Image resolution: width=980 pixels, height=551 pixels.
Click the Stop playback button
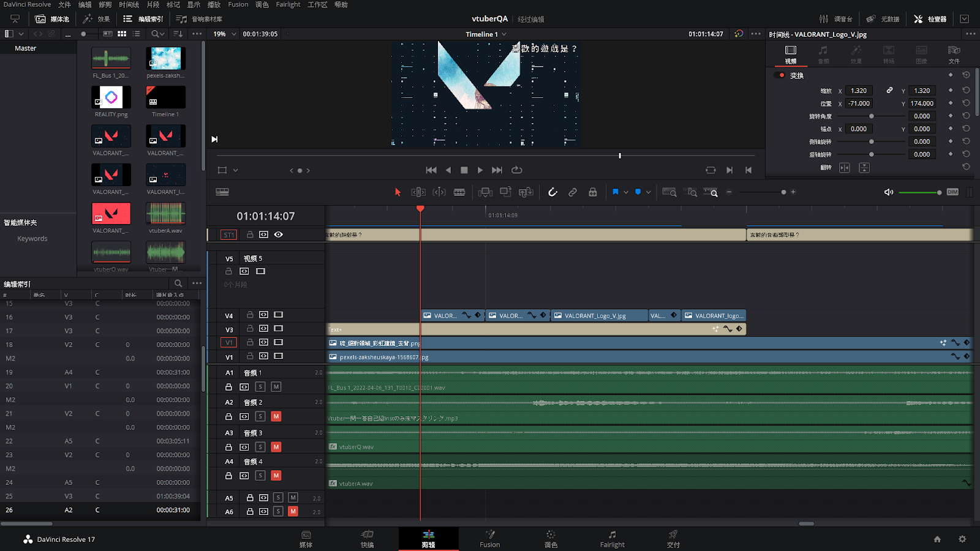464,170
